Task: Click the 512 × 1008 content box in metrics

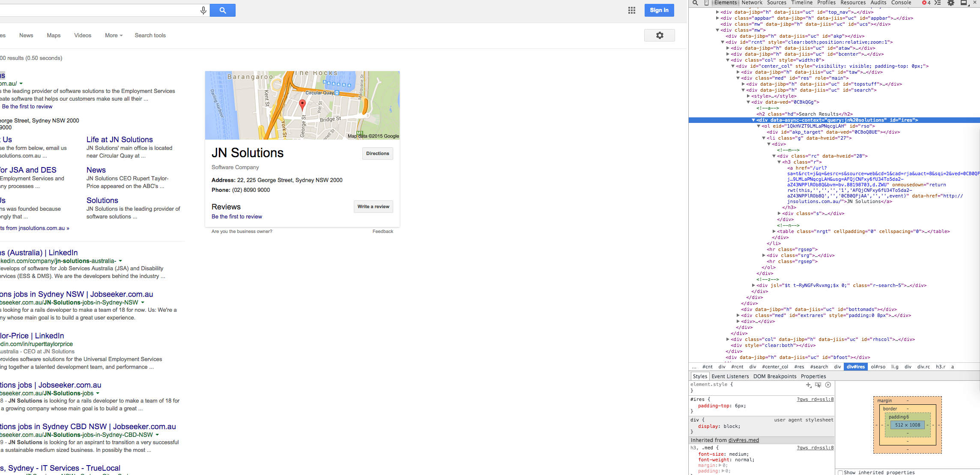Action: (x=908, y=425)
